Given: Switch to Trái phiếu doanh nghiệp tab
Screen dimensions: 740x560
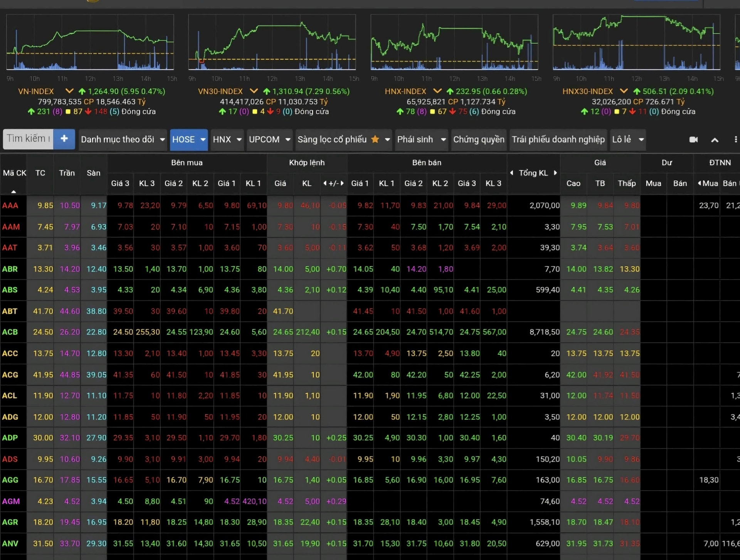Looking at the screenshot, I should 558,139.
